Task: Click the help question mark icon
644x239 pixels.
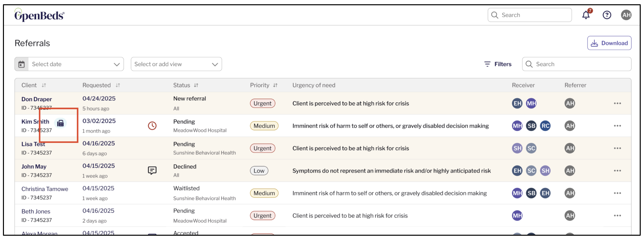Action: coord(607,15)
